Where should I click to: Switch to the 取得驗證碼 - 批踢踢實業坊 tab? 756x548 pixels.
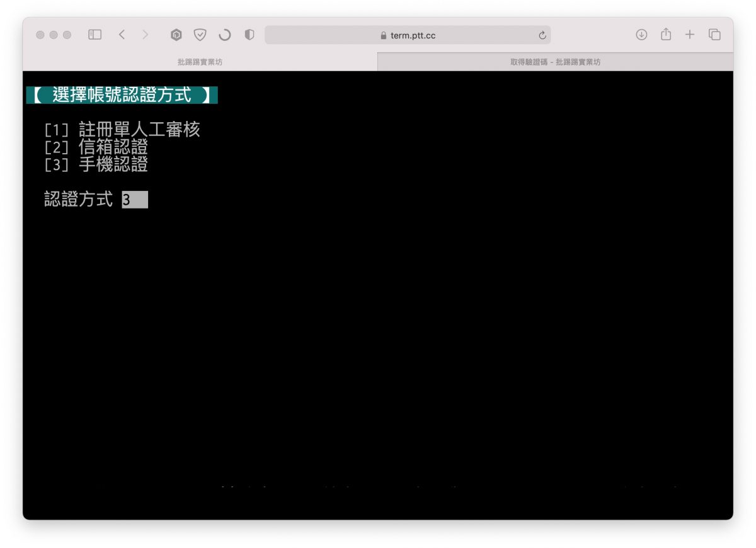(x=555, y=62)
